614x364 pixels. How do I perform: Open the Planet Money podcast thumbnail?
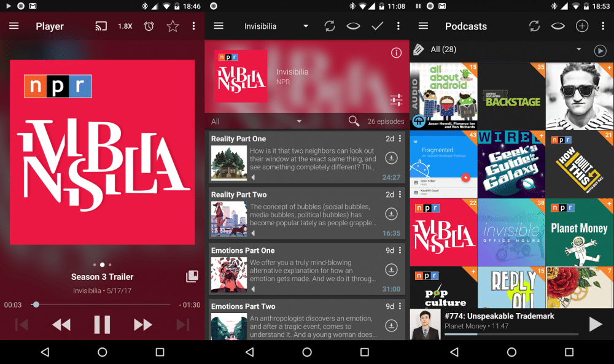[x=580, y=232]
